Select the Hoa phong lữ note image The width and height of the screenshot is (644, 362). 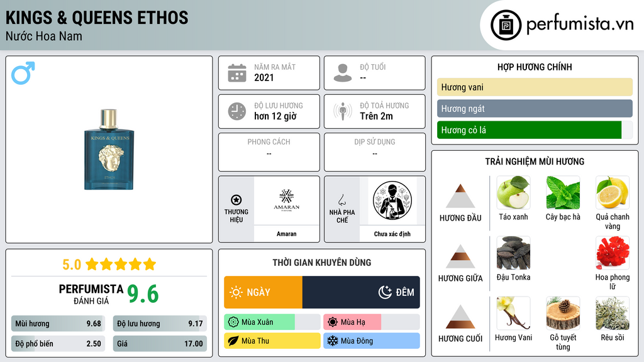(x=613, y=253)
